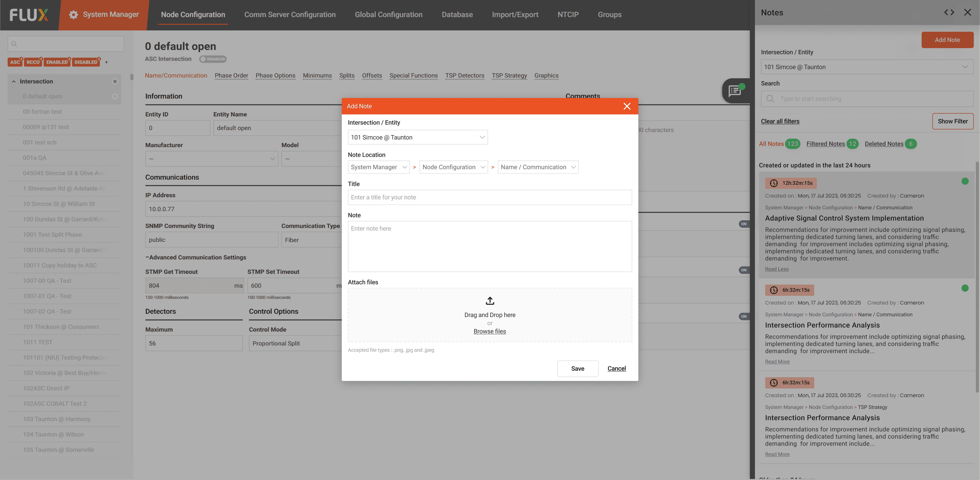Toggle the topmost ON switch behind dialog

743,224
